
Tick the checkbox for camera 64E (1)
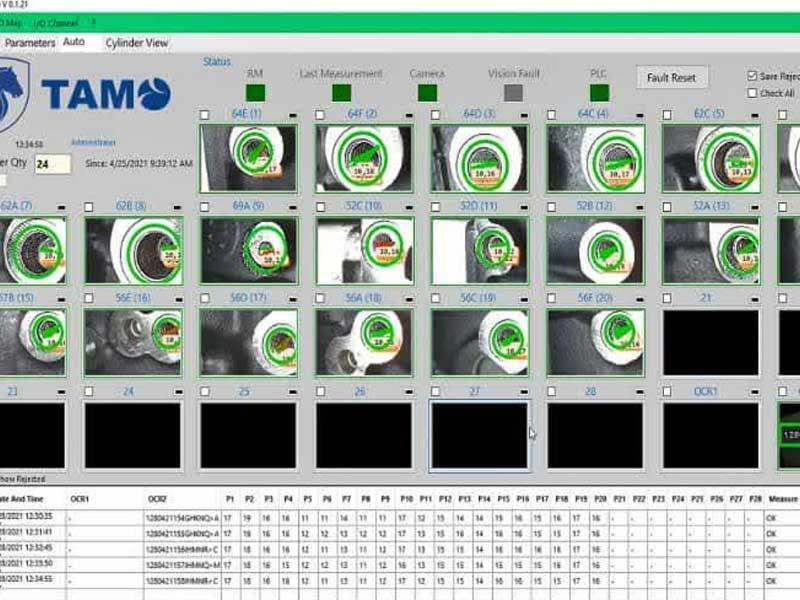click(x=205, y=115)
